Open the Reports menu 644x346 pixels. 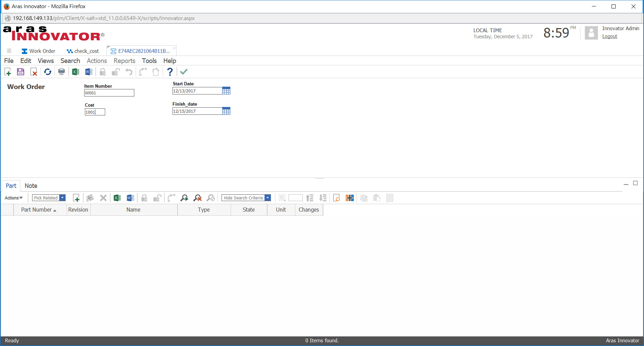coord(124,61)
